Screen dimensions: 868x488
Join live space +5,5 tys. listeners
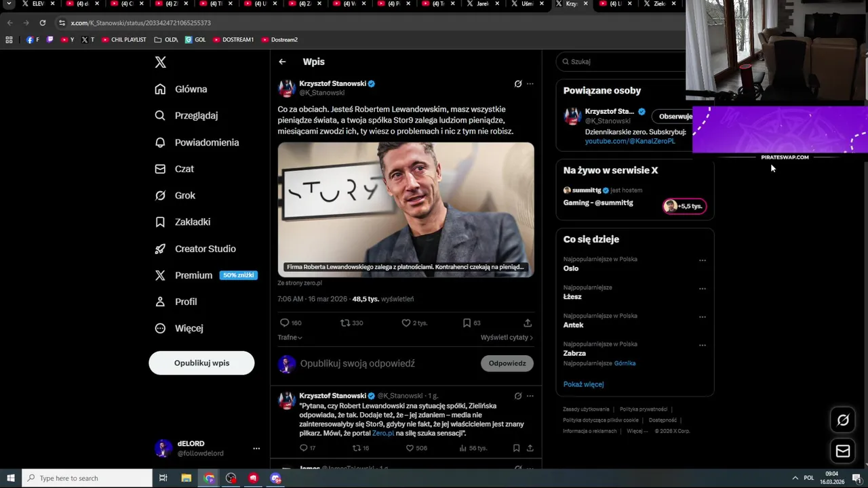(684, 206)
